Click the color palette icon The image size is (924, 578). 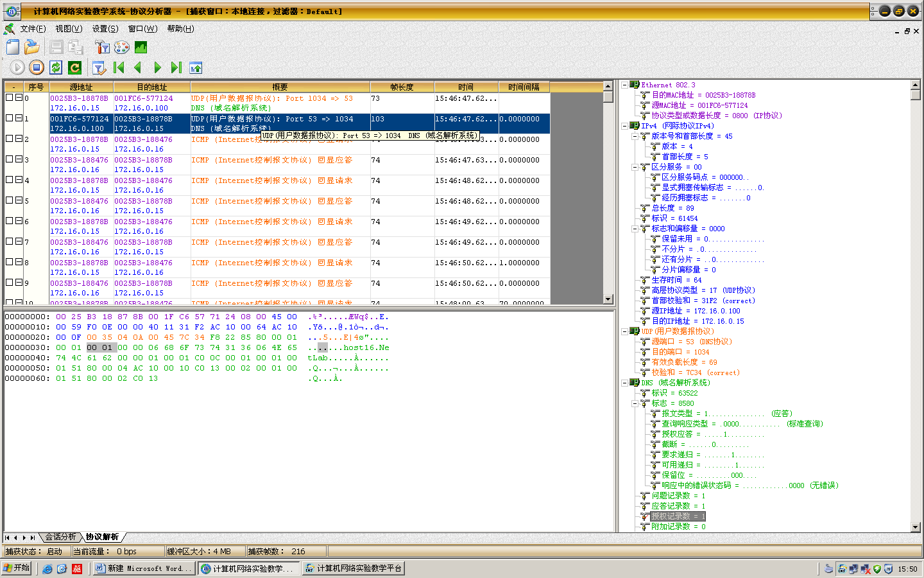(121, 47)
